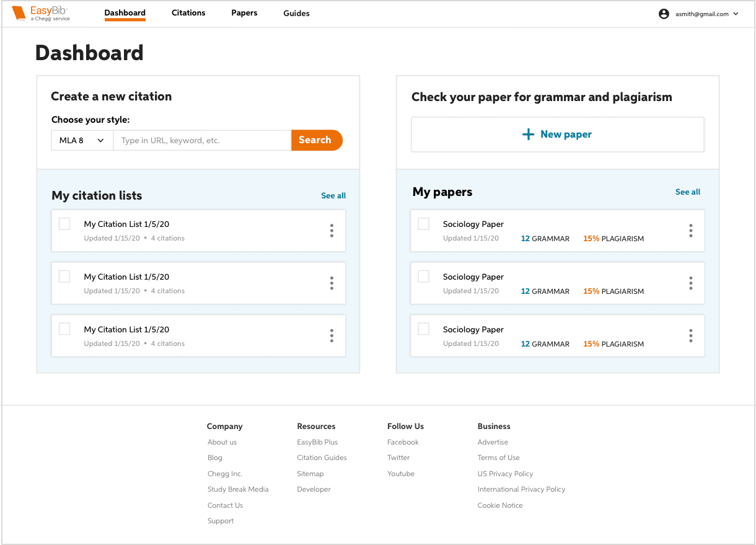Open options menu for first citation list
Screen dimensions: 756x545
332,231
